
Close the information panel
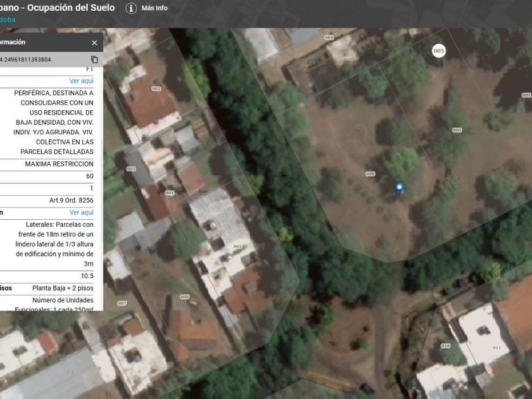[x=94, y=43]
